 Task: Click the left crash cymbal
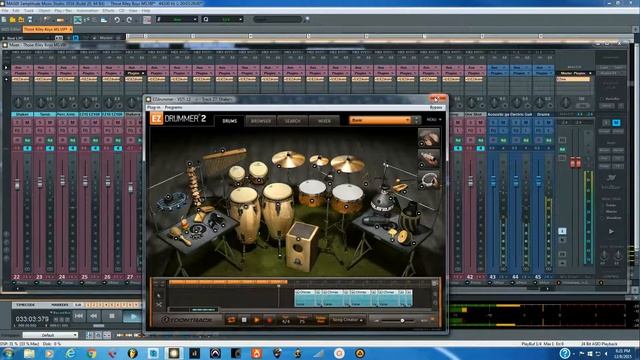(x=288, y=159)
